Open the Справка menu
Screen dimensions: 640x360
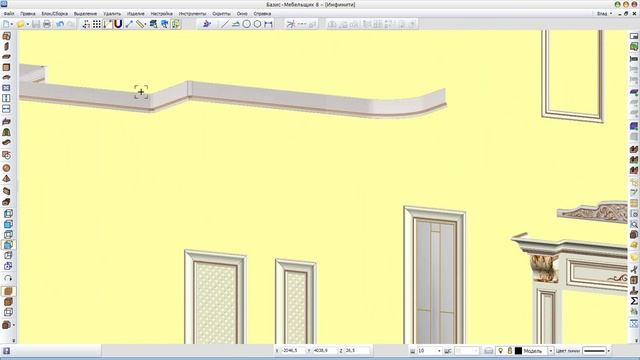[x=262, y=13]
